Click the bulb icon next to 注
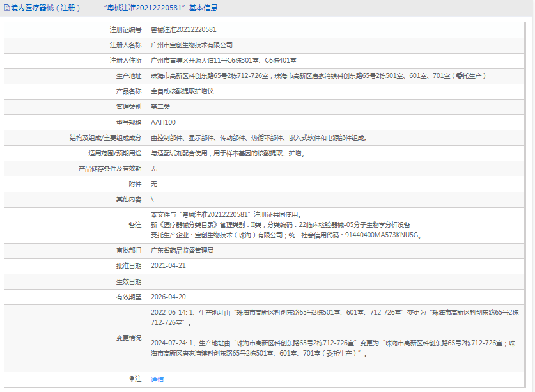 (132, 379)
